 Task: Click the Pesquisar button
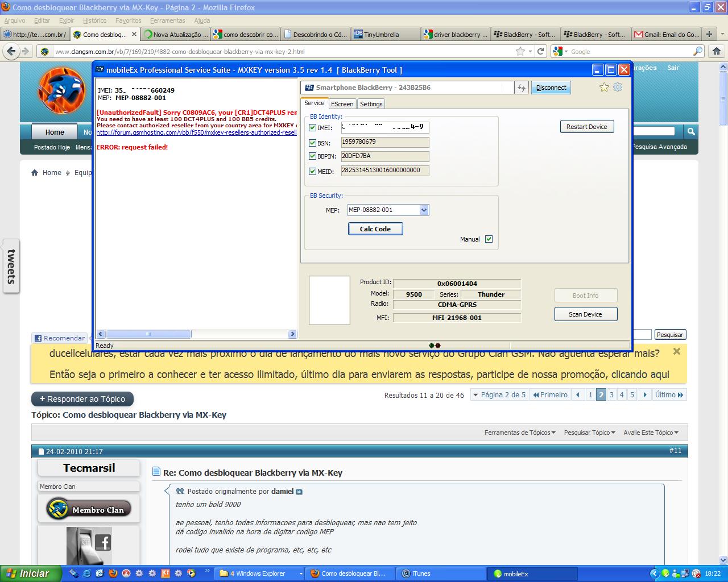click(x=670, y=335)
